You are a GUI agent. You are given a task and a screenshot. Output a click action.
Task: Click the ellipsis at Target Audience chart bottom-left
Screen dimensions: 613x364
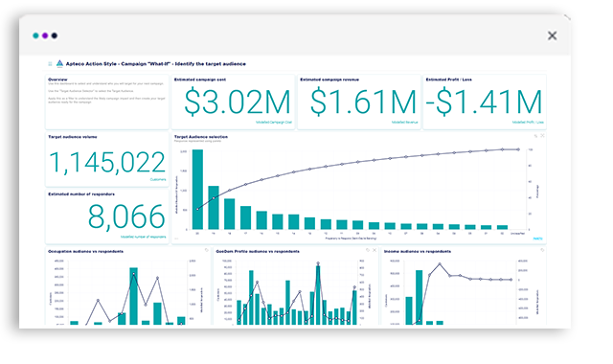click(176, 239)
